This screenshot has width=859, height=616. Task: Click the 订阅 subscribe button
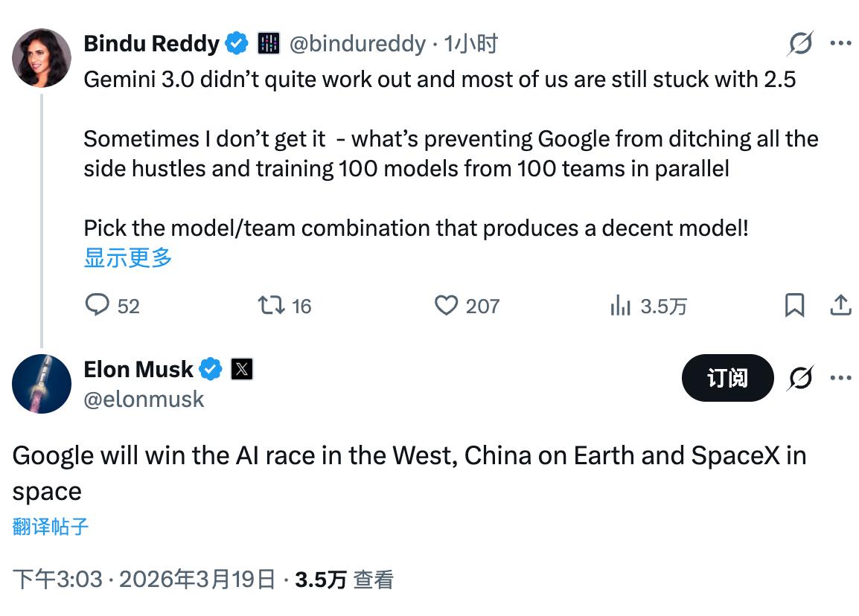727,378
